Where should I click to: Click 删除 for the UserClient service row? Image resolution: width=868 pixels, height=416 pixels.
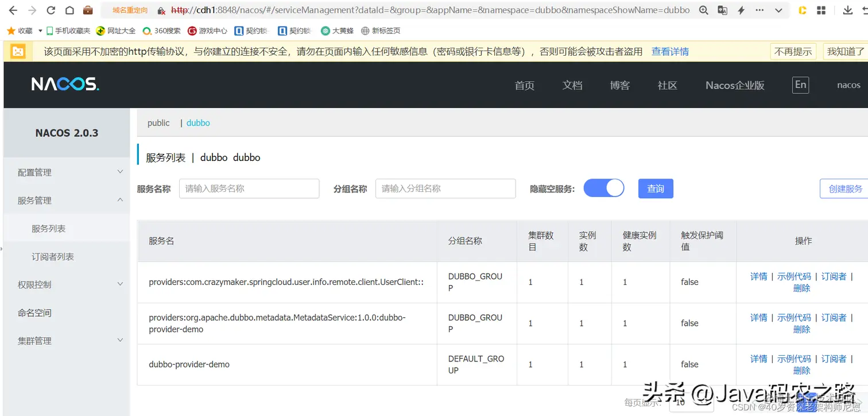coord(801,288)
